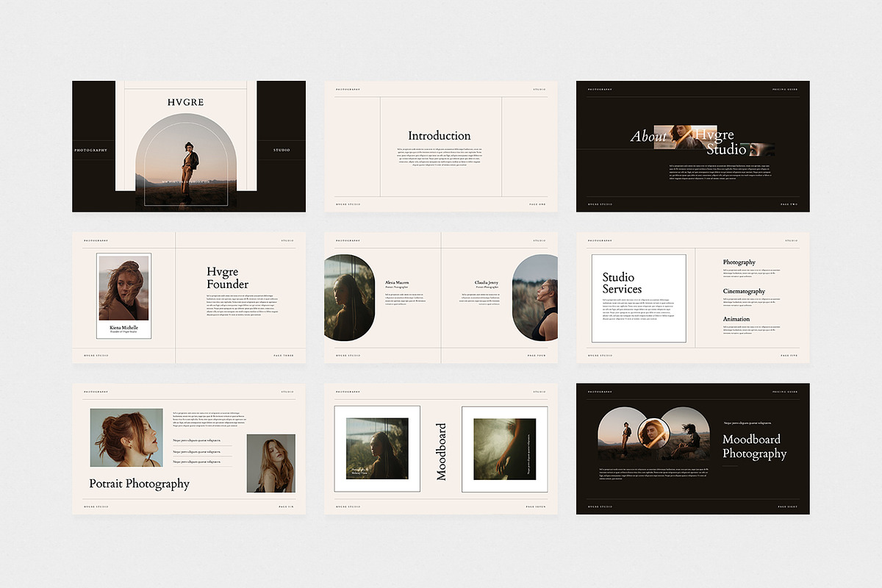Click the PRICING GUIDE header on About slide

(785, 90)
